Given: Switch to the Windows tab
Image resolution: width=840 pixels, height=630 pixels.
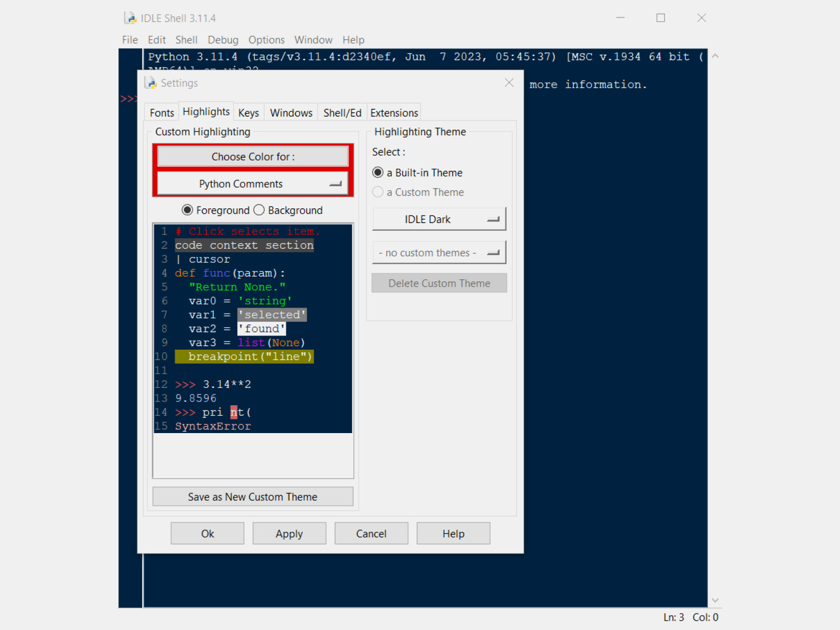Looking at the screenshot, I should 291,113.
